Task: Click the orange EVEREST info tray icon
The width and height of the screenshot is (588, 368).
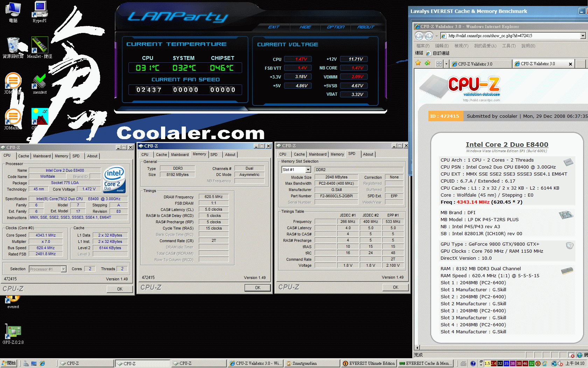Action: coord(538,363)
